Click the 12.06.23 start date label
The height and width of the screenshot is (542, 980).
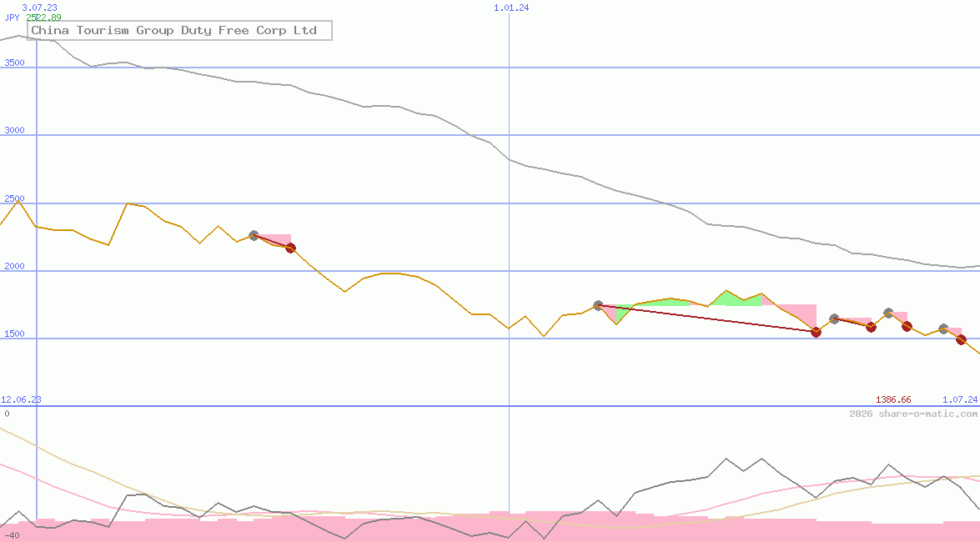pos(21,399)
